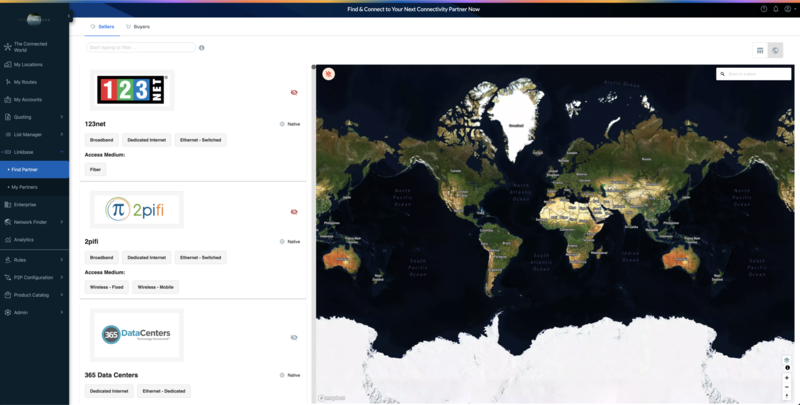800x405 pixels.
Task: Click the Admin gear sidebar icon
Action: [7, 312]
